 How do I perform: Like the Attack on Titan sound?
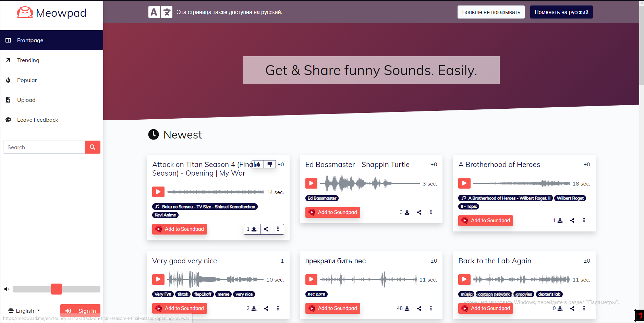(258, 164)
